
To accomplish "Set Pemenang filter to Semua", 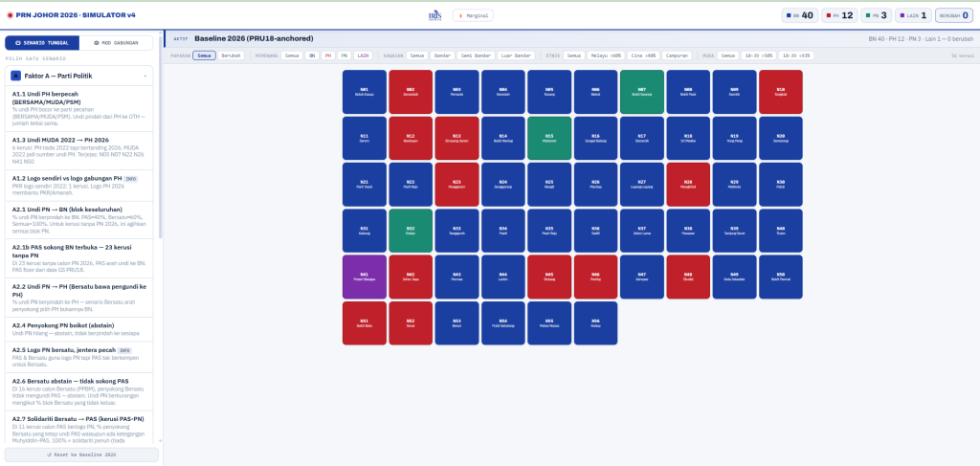I will coord(292,55).
